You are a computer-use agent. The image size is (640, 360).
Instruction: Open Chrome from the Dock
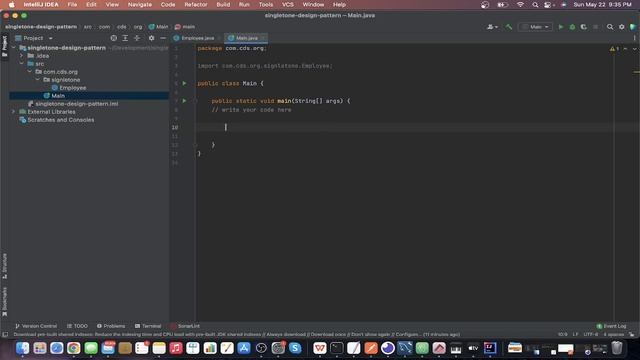pyautogui.click(x=74, y=348)
